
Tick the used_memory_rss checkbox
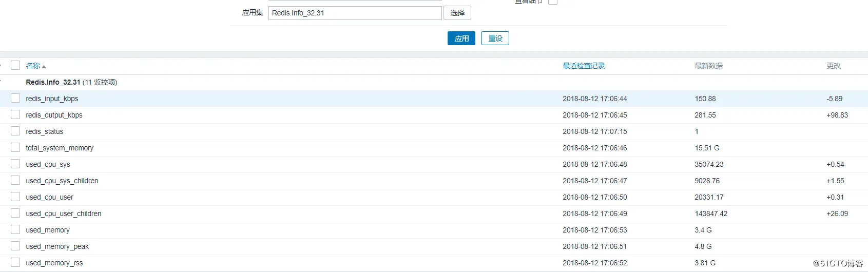pos(15,262)
